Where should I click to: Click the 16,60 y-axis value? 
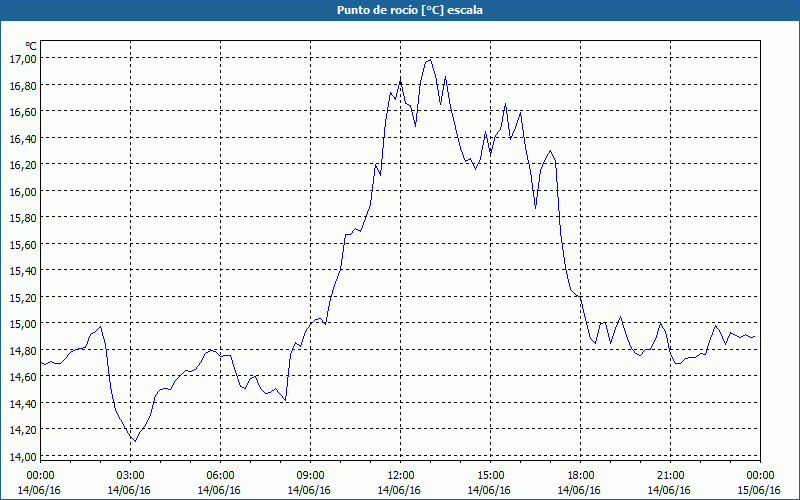point(23,112)
